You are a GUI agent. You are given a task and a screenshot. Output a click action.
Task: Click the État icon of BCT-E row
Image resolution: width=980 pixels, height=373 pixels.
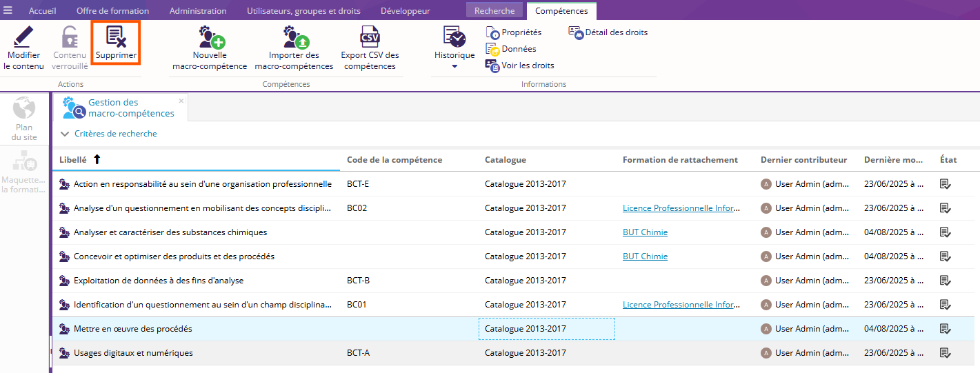[x=945, y=184]
